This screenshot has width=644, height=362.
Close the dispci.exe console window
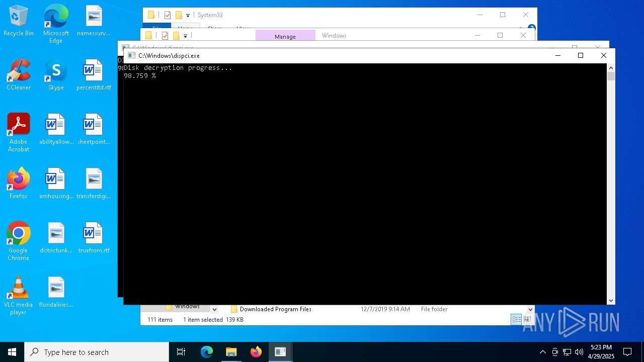pyautogui.click(x=604, y=55)
